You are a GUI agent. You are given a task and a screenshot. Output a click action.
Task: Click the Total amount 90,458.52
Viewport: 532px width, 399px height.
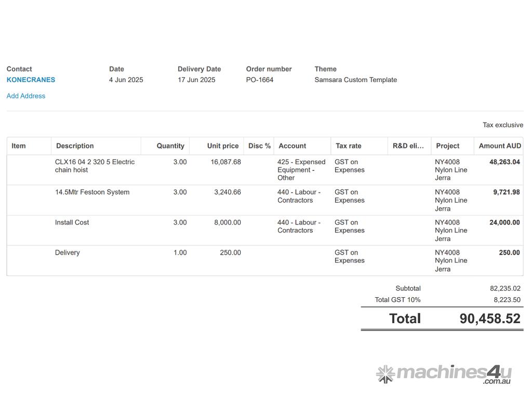click(x=489, y=319)
